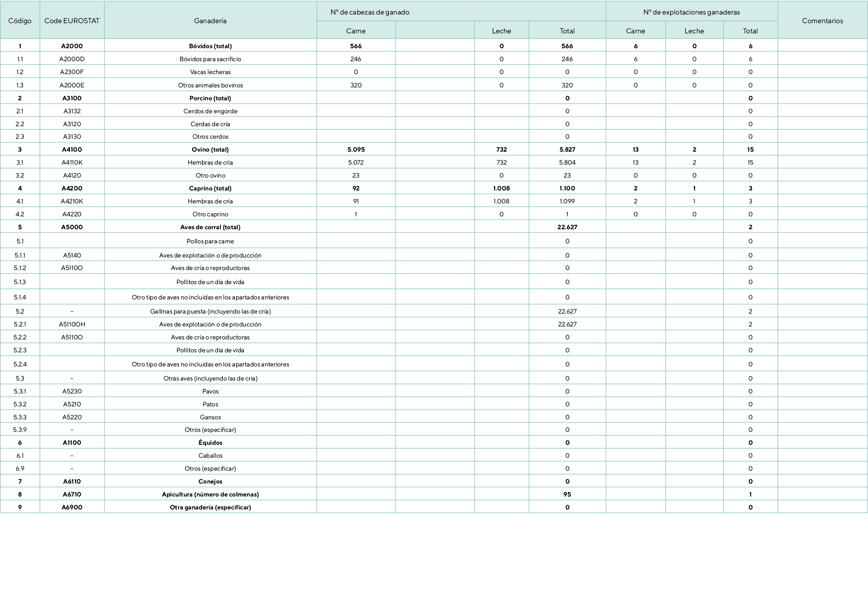The width and height of the screenshot is (868, 607).
Task: Click the Código column header
Action: pos(20,21)
